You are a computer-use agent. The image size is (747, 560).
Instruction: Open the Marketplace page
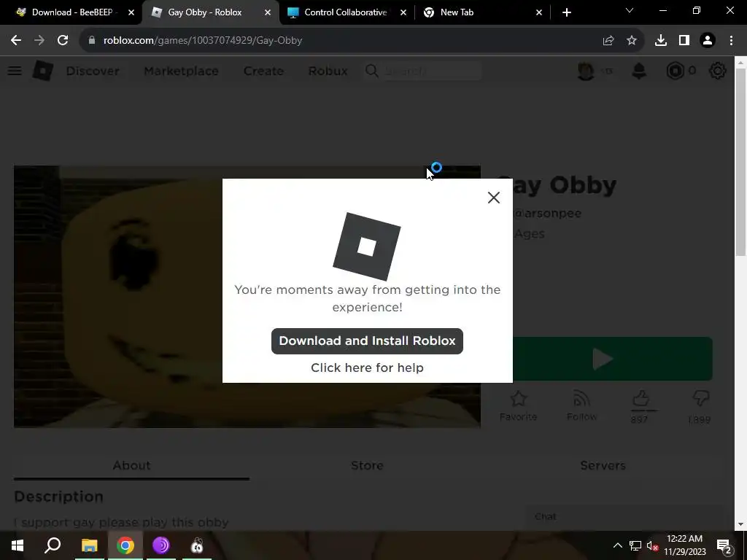pos(181,71)
